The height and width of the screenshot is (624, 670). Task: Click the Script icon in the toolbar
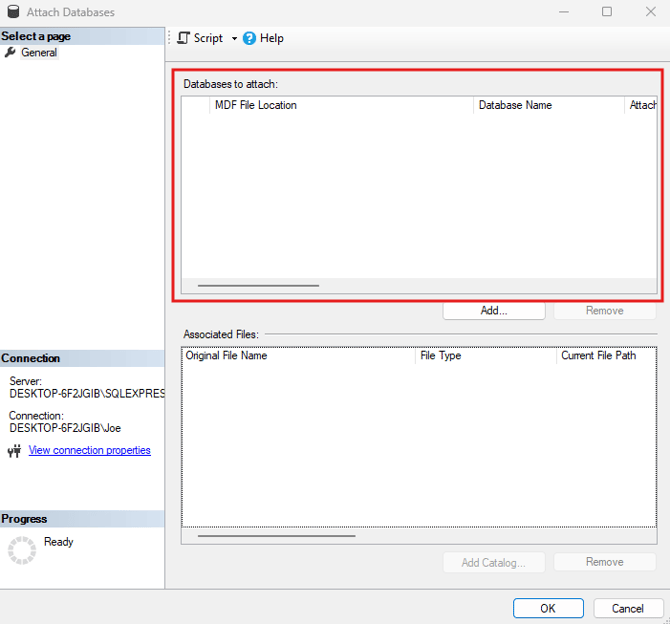[x=184, y=38]
